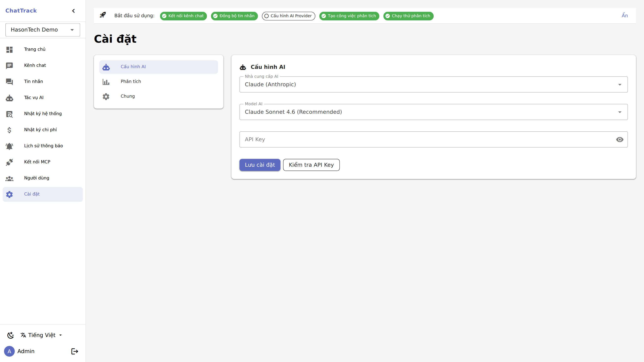Open Kết nối MCP plug icon
The height and width of the screenshot is (362, 644).
[x=9, y=162]
